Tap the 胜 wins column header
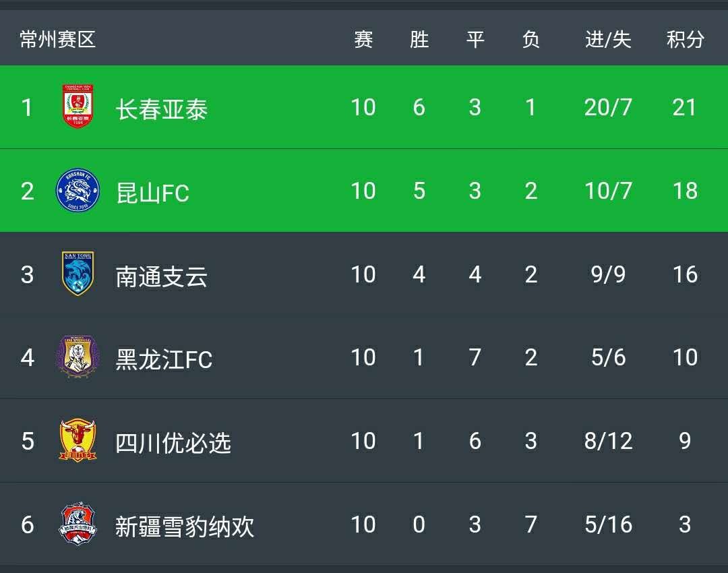 coord(419,39)
